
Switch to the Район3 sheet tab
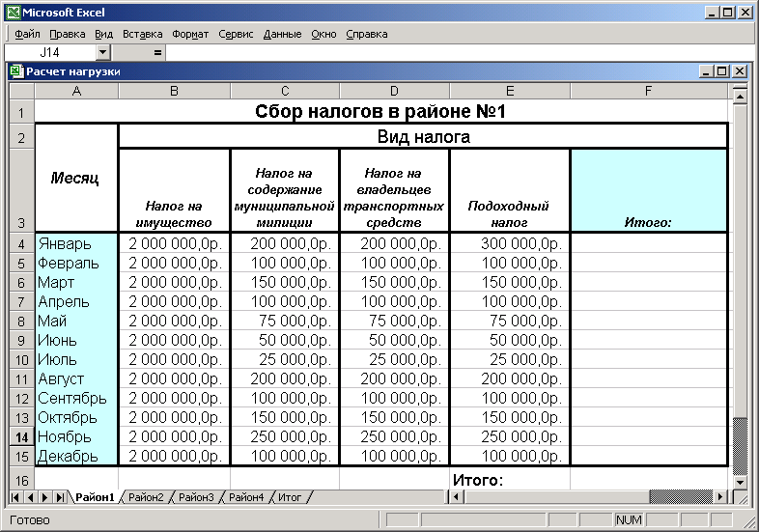click(x=196, y=497)
